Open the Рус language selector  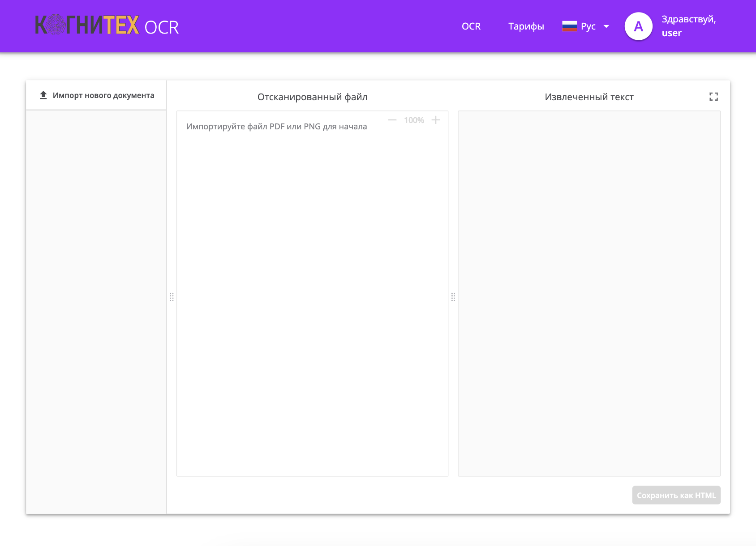pos(588,26)
